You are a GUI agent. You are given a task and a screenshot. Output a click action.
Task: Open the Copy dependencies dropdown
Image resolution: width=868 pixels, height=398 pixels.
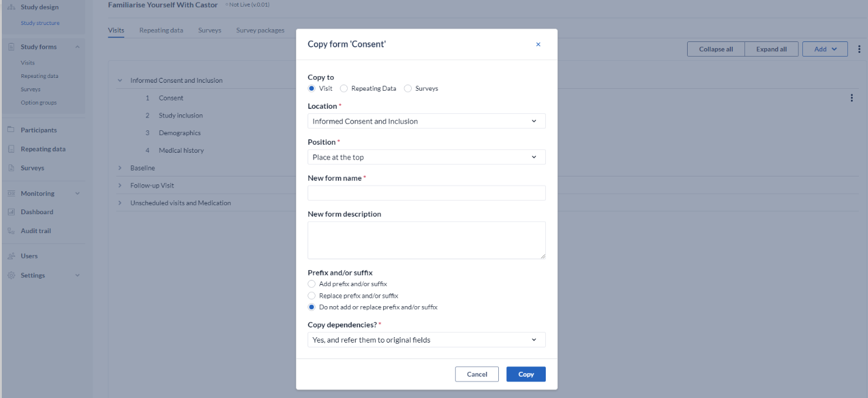pos(426,340)
